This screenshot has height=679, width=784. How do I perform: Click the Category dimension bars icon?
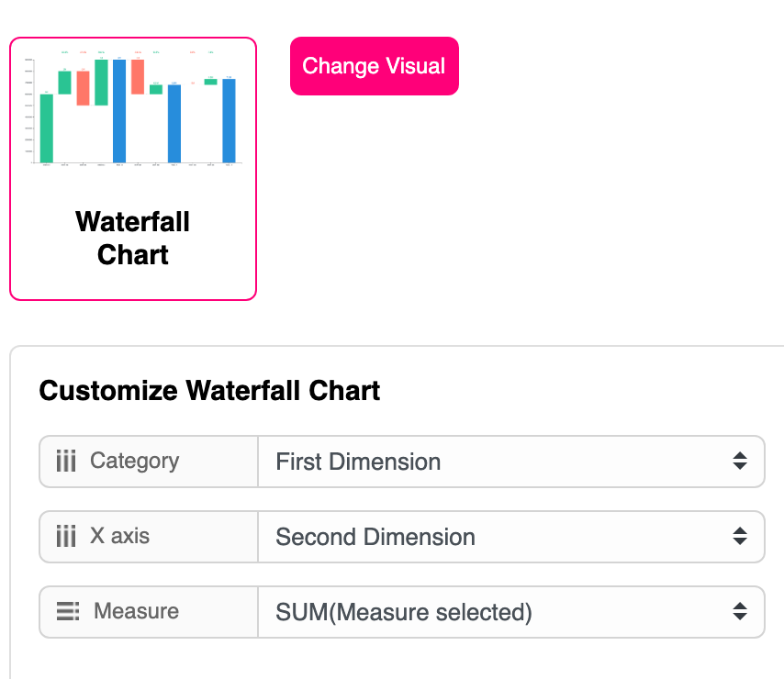point(66,462)
